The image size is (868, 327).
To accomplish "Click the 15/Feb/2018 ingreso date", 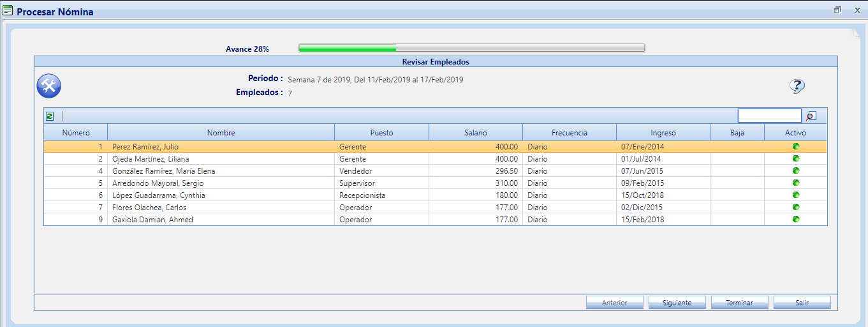I will pos(642,220).
